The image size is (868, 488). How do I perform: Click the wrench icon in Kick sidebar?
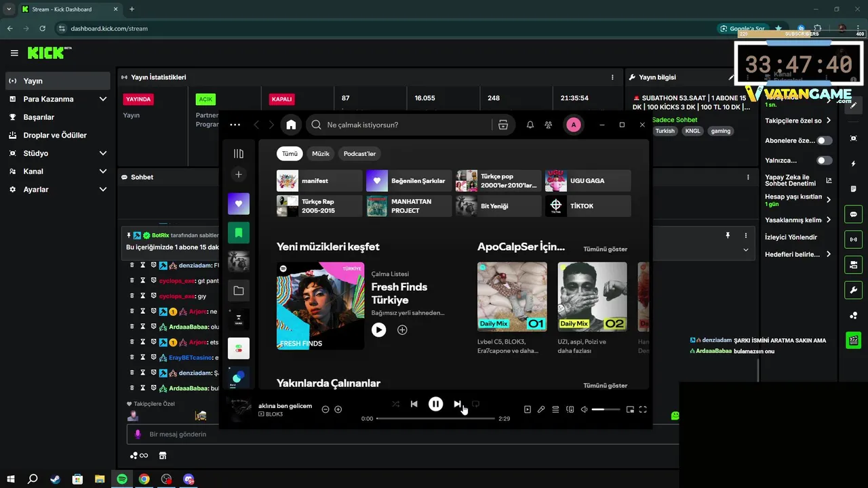[853, 290]
